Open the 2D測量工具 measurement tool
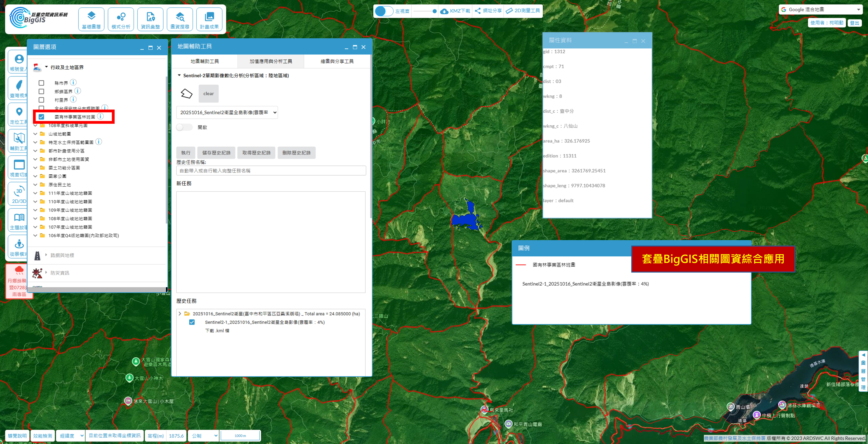This screenshot has width=868, height=444. [x=523, y=11]
